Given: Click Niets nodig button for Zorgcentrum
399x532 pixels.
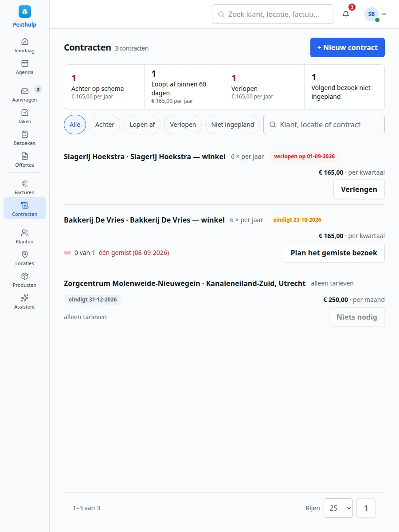Looking at the screenshot, I should pyautogui.click(x=357, y=317).
